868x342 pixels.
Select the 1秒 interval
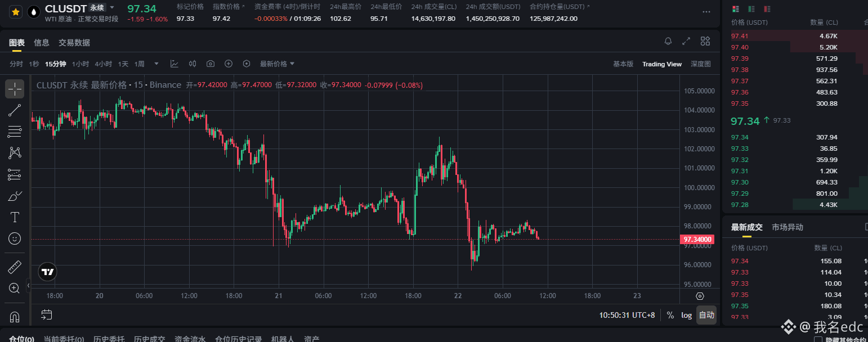click(x=34, y=64)
